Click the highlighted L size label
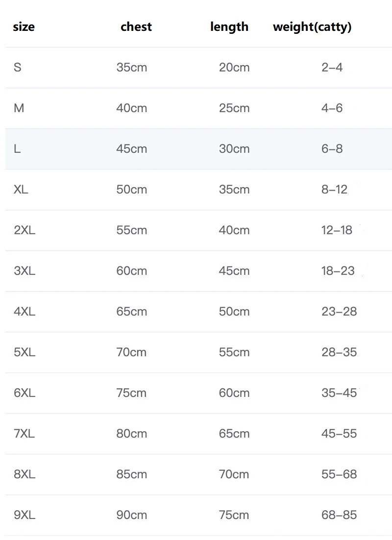This screenshot has height=540, width=392. 17,149
